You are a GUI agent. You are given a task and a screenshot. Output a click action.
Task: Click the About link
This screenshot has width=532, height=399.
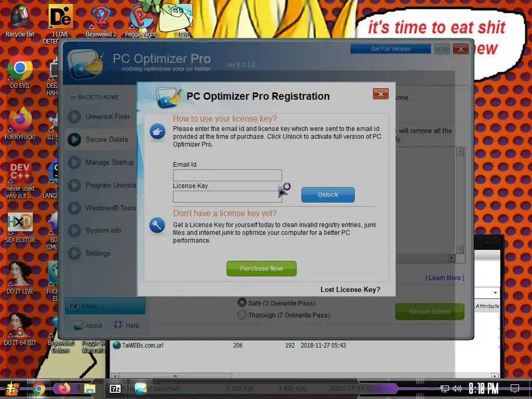[88, 325]
